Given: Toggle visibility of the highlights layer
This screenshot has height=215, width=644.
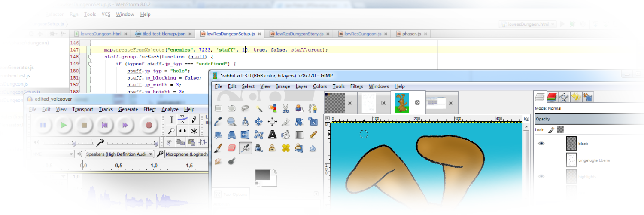Looking at the screenshot, I should click(542, 176).
